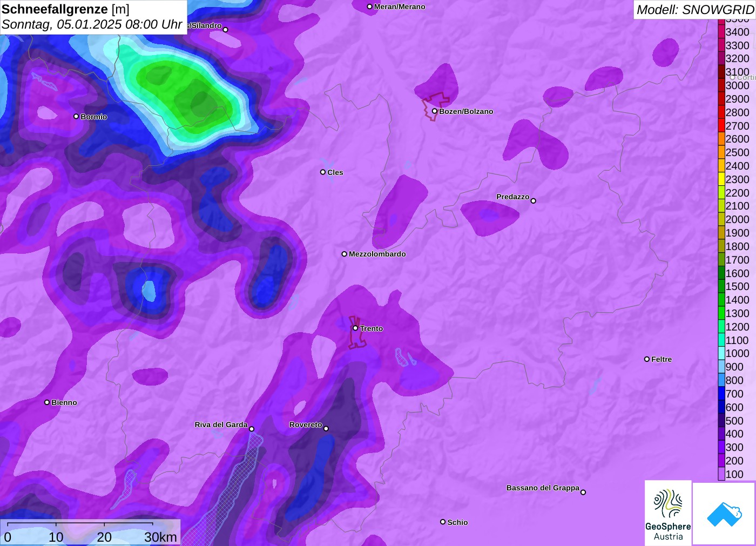
Task: Click the Predazzo label text
Action: pos(512,197)
